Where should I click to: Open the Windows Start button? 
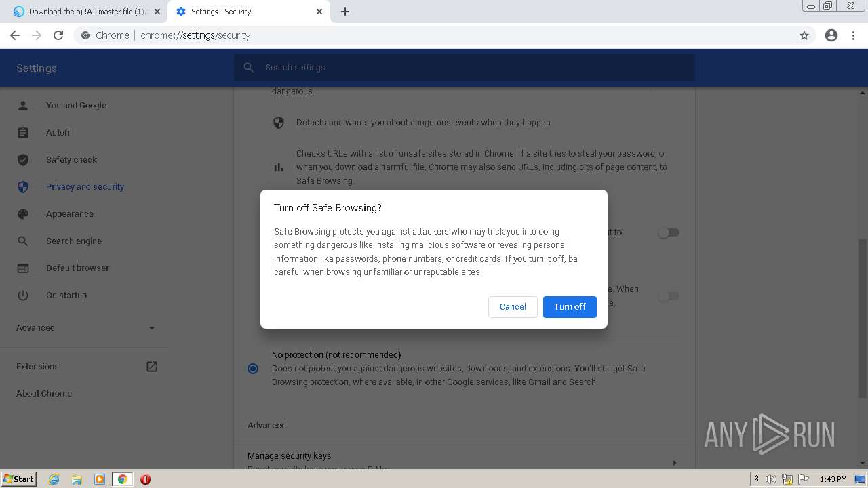19,479
